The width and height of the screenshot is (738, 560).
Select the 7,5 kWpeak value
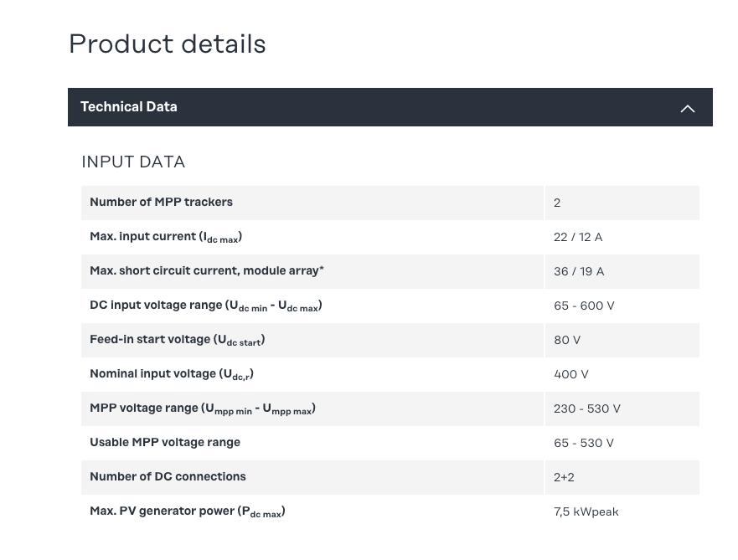point(586,512)
